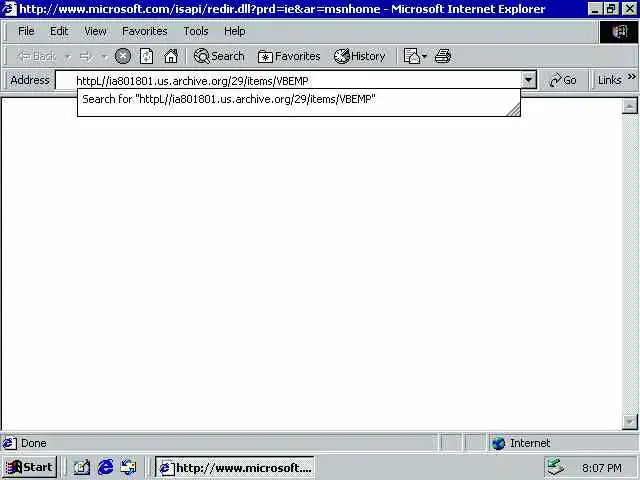Expand the Back history dropdown arrow

tap(68, 56)
